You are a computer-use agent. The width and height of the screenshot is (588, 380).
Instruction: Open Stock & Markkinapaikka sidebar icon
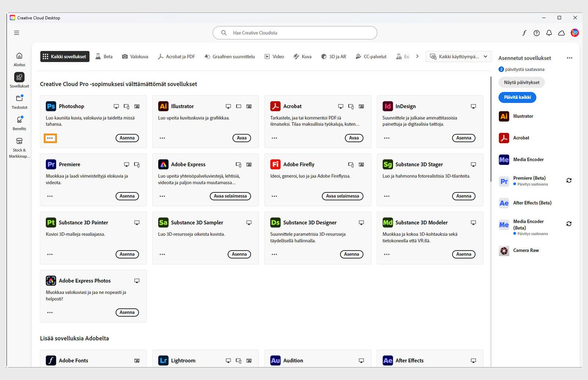click(x=19, y=141)
